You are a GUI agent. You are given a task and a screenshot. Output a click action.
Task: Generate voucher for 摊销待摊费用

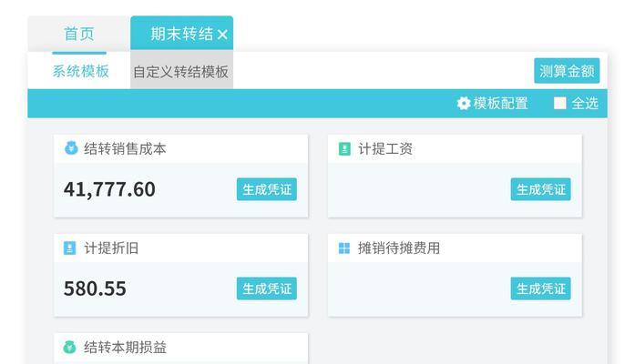point(540,288)
